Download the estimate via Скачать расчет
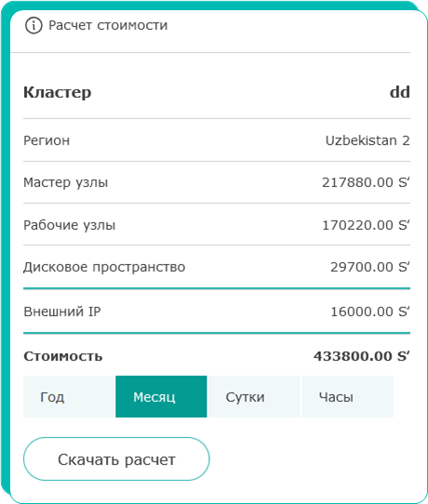The image size is (428, 504). tap(116, 459)
